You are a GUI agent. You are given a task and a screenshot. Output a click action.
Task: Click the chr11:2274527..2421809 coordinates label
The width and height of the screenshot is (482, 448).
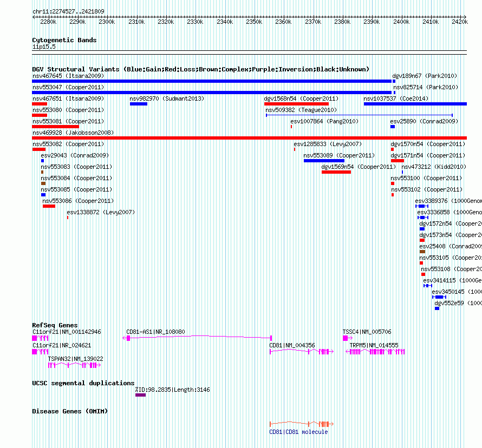click(68, 11)
